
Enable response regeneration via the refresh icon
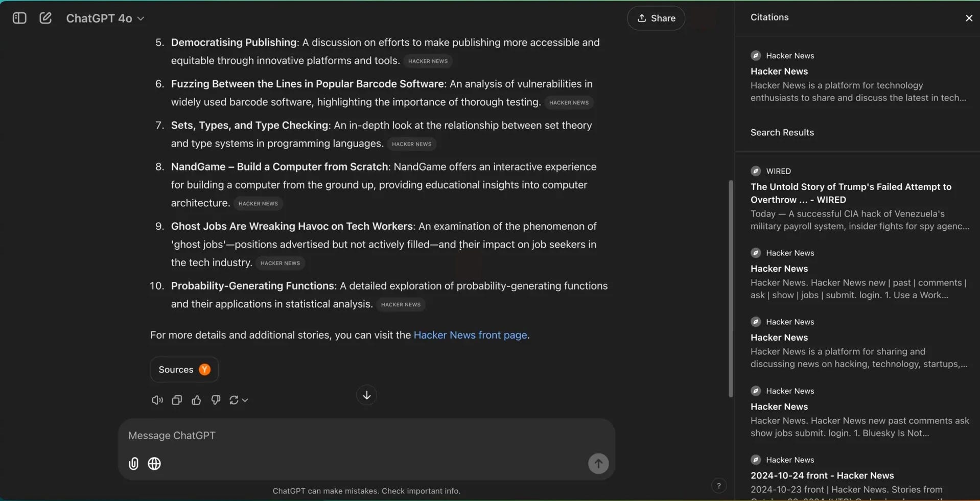(235, 400)
